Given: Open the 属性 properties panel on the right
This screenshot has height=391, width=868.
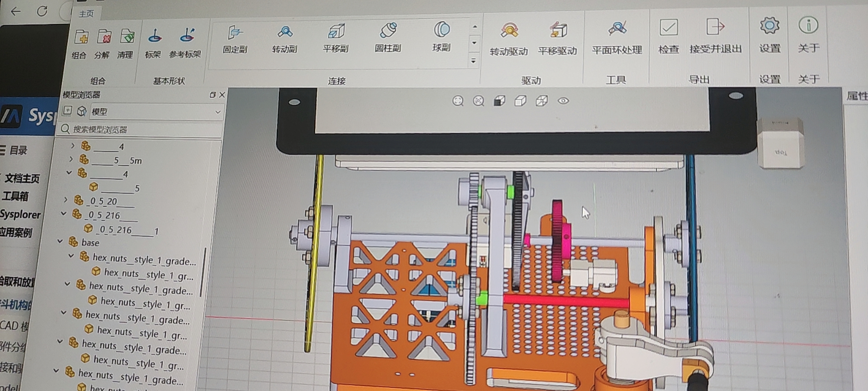Looking at the screenshot, I should coord(857,96).
